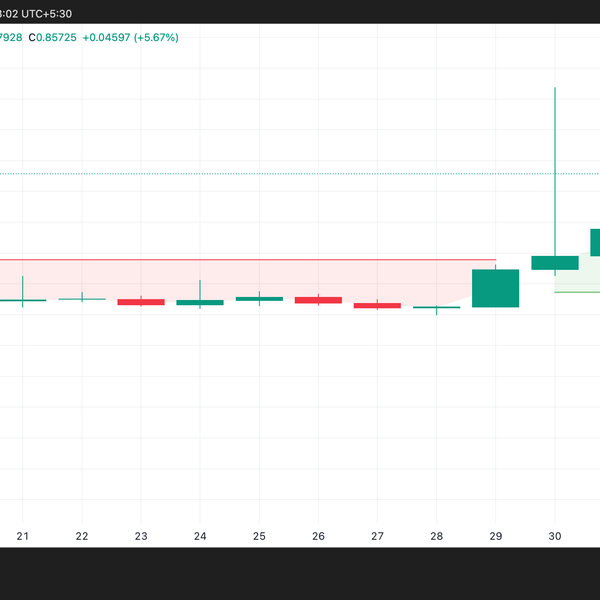Viewport: 600px width, 600px height.
Task: Select the red candle on day 26
Action: click(x=318, y=300)
